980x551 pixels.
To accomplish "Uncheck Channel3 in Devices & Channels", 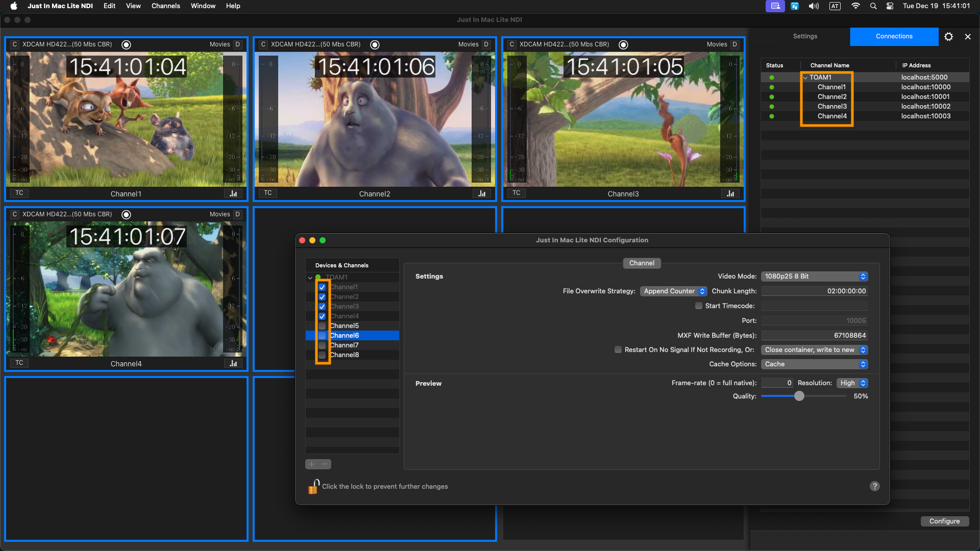I will point(322,307).
